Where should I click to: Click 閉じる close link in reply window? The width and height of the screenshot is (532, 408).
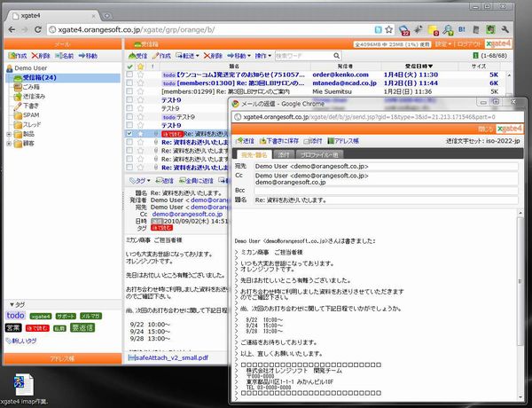486,129
